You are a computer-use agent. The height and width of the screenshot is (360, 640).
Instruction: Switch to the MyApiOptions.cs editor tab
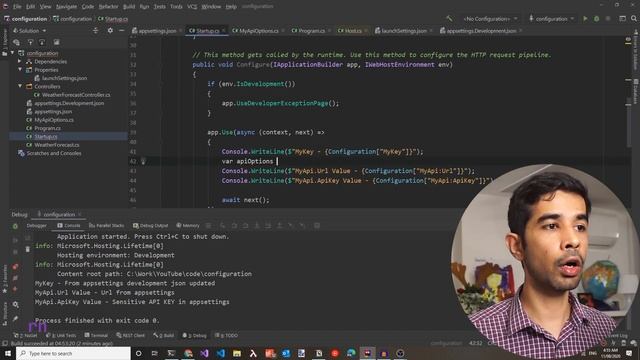258,31
